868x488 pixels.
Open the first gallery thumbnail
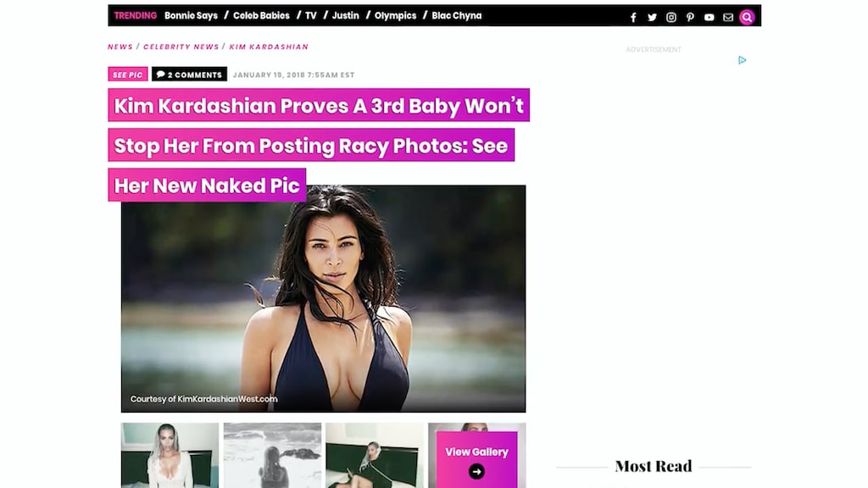(170, 455)
